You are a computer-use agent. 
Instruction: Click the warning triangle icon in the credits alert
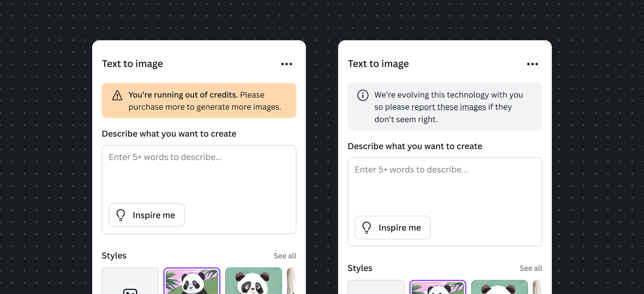click(117, 95)
